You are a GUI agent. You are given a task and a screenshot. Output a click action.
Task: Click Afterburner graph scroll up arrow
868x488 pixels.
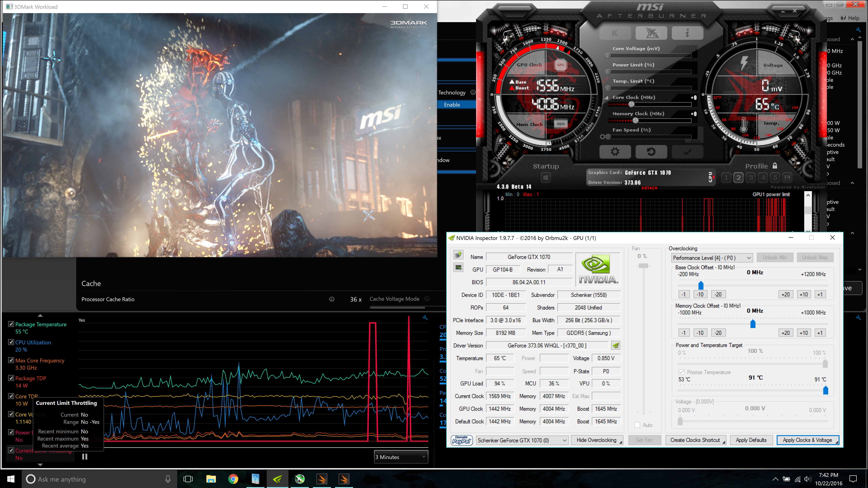[808, 195]
